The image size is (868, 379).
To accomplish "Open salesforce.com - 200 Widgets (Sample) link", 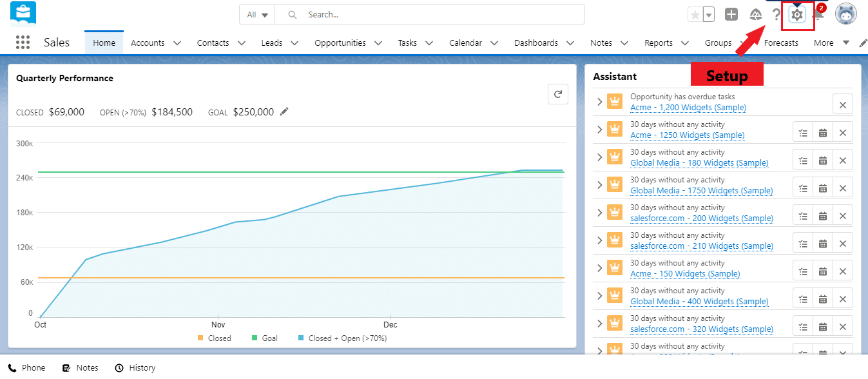I will click(702, 219).
